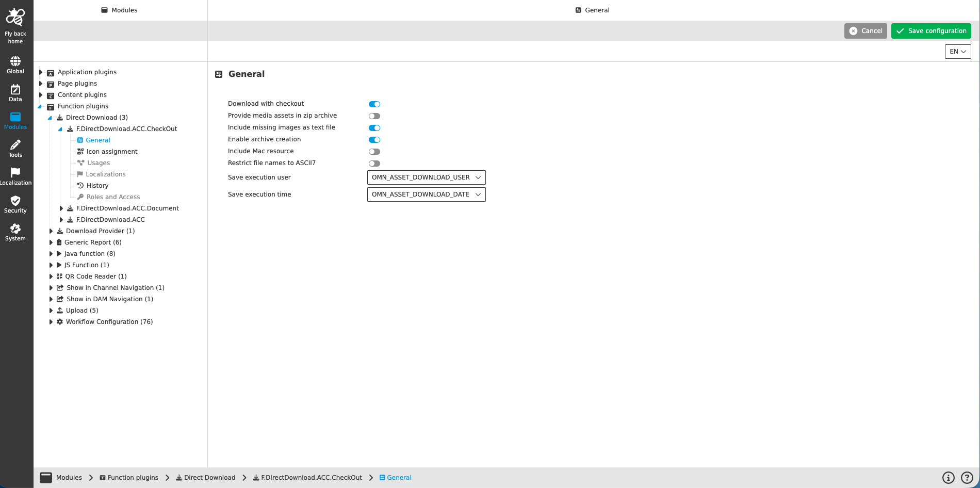Turn on Include Mac resource
980x488 pixels.
click(x=374, y=151)
